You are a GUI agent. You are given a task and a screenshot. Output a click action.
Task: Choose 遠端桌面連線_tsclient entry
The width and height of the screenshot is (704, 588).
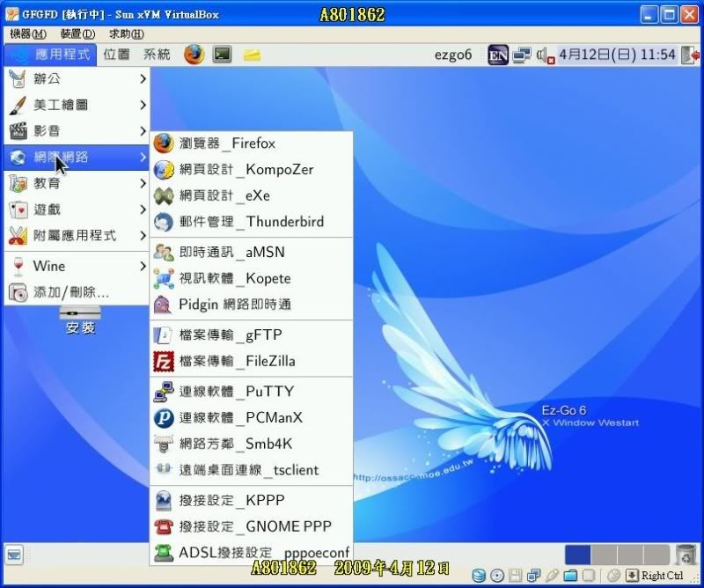[x=251, y=470]
